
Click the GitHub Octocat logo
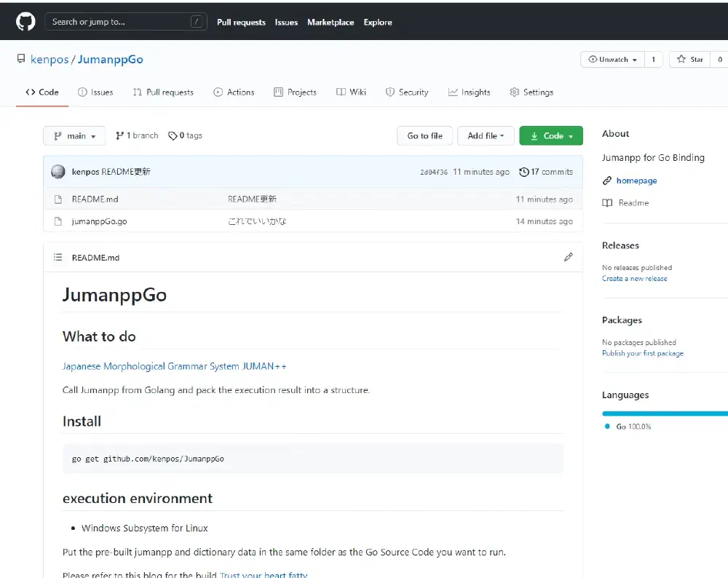25,22
